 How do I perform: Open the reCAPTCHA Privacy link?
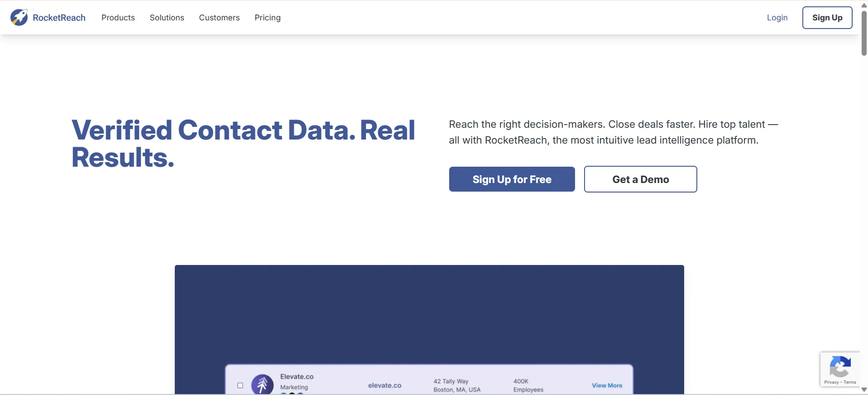click(831, 382)
